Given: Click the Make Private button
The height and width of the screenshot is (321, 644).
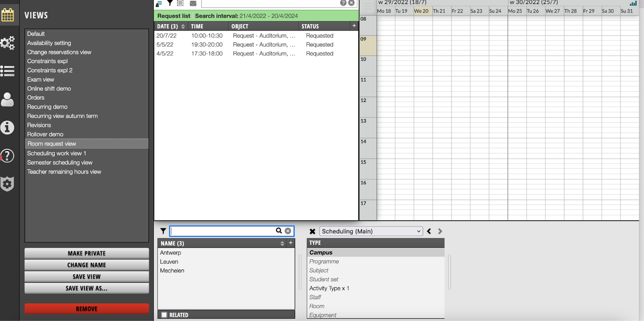Looking at the screenshot, I should (x=87, y=253).
